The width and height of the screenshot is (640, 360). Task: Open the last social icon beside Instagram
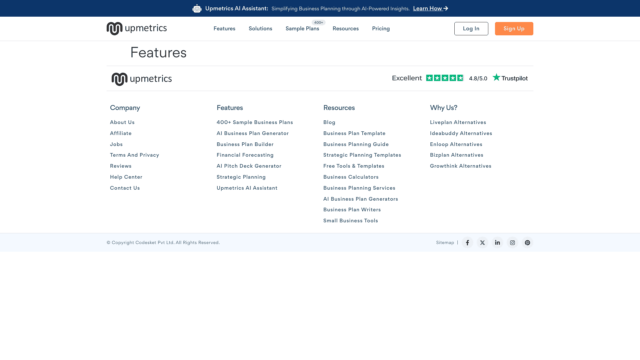527,242
